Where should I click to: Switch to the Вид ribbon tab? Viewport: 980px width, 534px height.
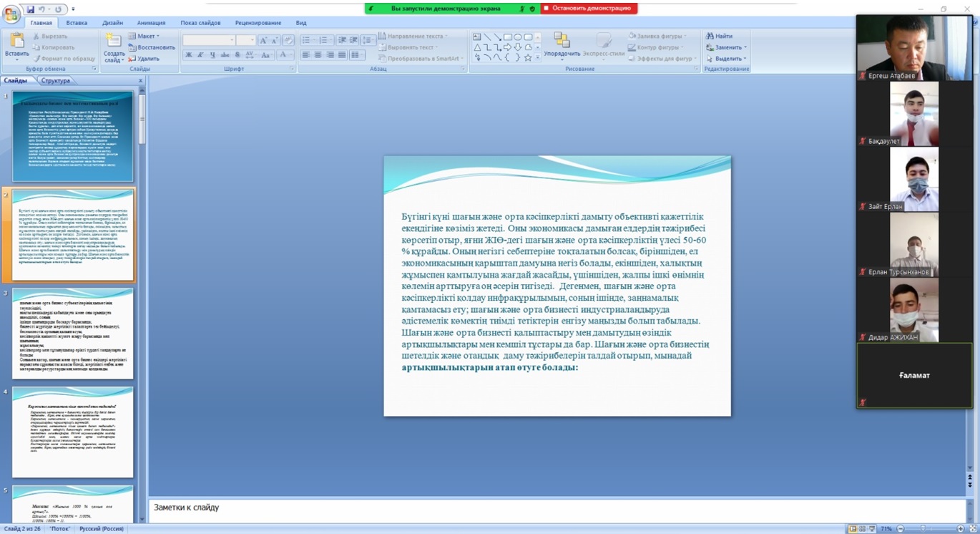pyautogui.click(x=301, y=23)
